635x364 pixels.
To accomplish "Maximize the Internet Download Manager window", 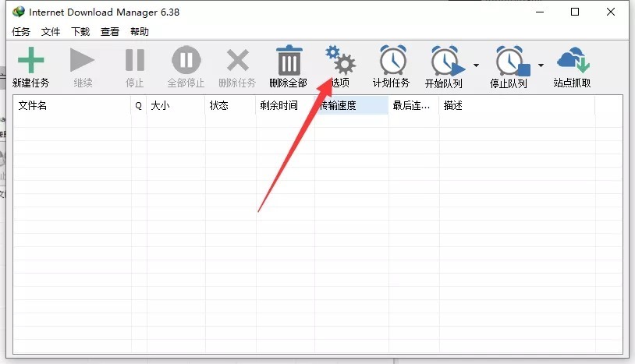I will click(575, 12).
